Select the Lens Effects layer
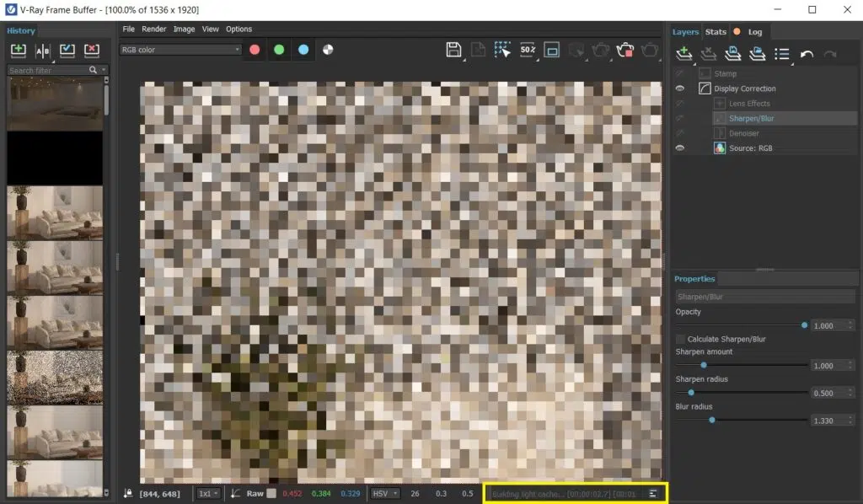863x504 pixels. point(749,104)
